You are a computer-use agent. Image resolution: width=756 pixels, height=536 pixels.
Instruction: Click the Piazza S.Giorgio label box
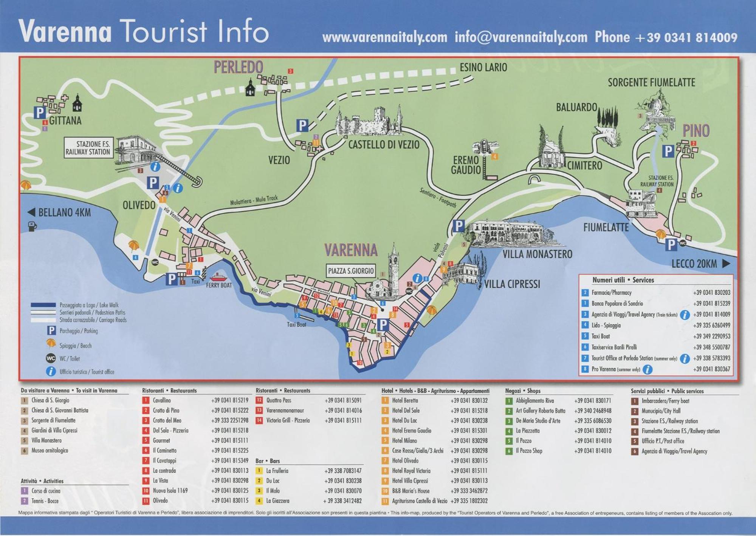351,271
